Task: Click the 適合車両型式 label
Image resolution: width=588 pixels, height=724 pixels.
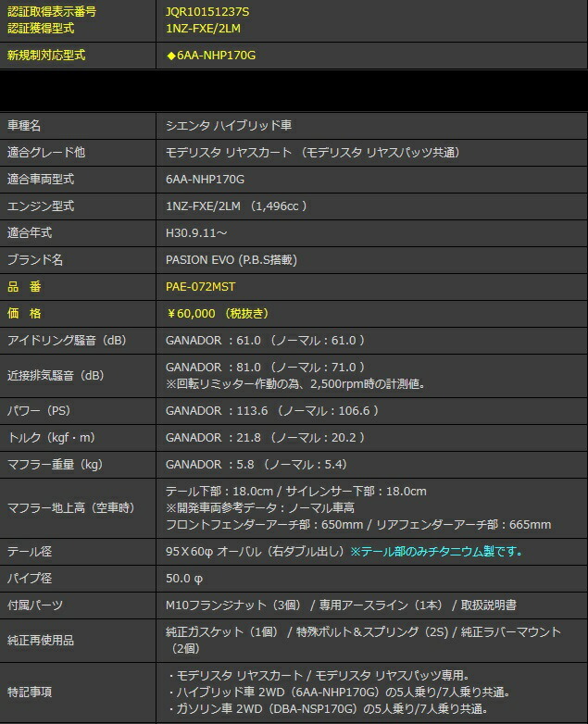Action: (x=41, y=180)
